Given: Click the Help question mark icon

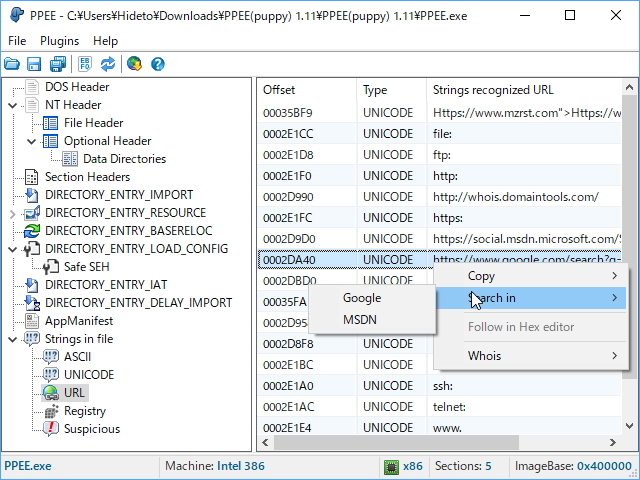Looking at the screenshot, I should click(158, 64).
